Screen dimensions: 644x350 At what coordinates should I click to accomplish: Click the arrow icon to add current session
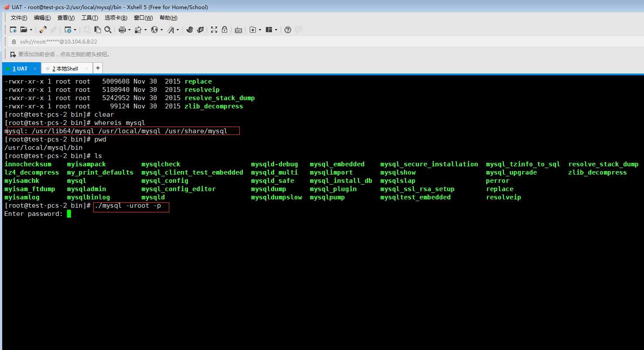pyautogui.click(x=13, y=54)
